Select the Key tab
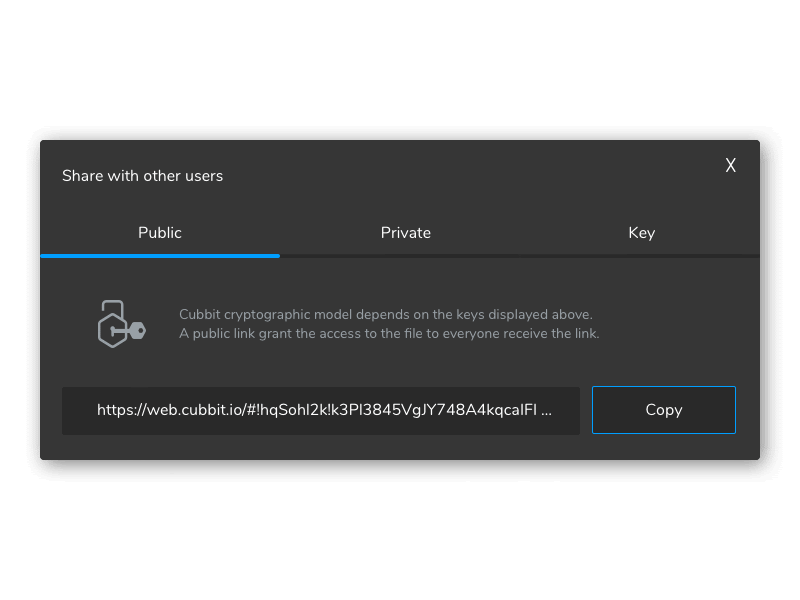 [641, 233]
